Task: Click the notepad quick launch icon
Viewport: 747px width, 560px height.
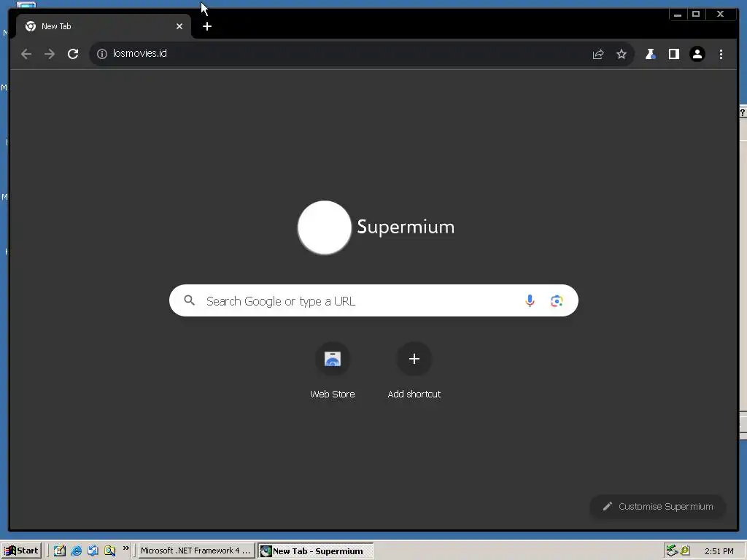Action: tap(60, 551)
